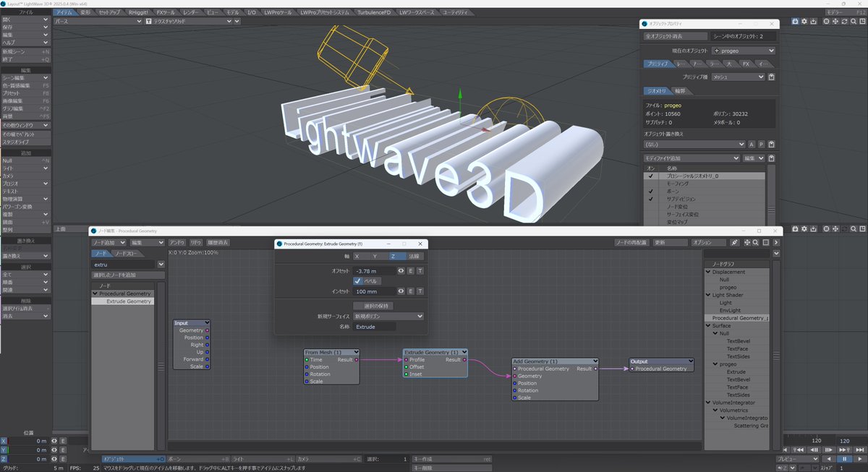Click the E envelope button for offset

tap(411, 270)
